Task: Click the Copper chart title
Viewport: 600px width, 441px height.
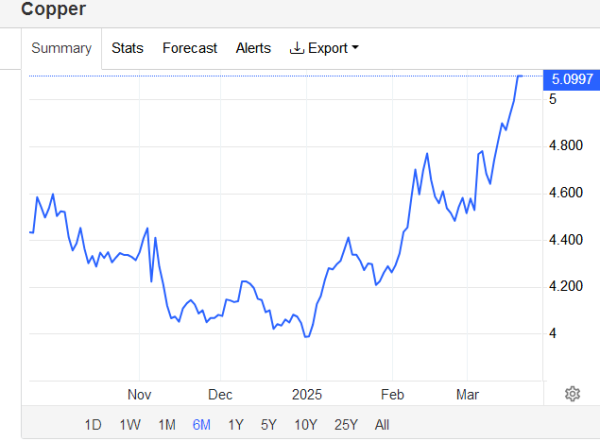Action: coord(53,10)
